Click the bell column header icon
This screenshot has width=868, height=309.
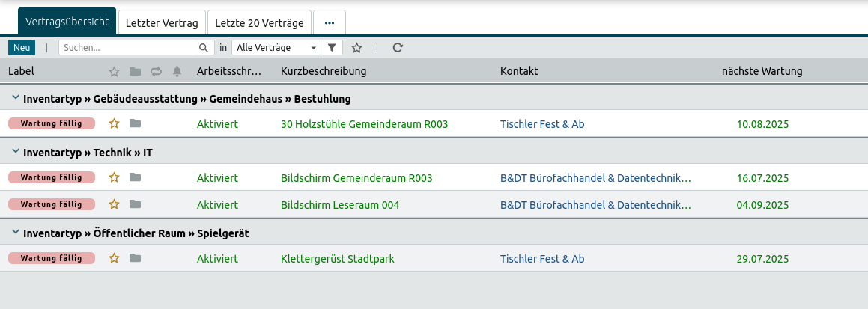[x=177, y=71]
